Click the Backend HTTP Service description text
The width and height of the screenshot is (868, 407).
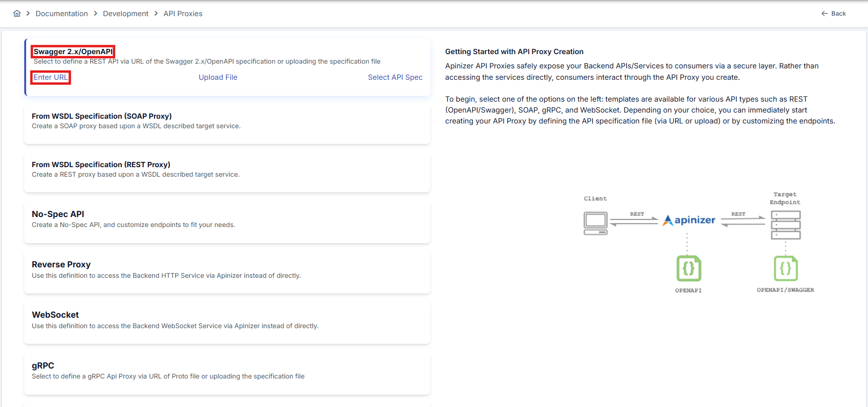point(166,275)
